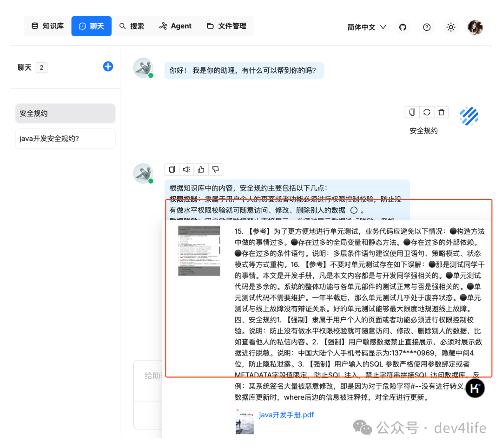
Task: Create a new chat with plus button
Action: (x=108, y=66)
